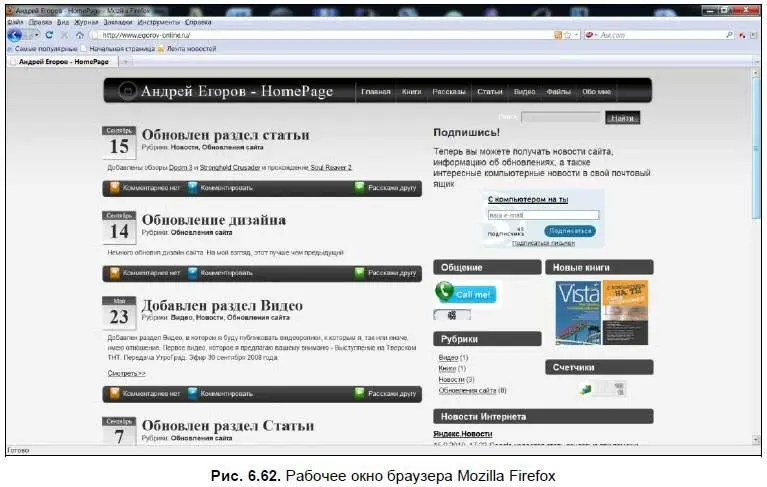
Task: Bookmark the page with the star icon
Action: coord(567,35)
